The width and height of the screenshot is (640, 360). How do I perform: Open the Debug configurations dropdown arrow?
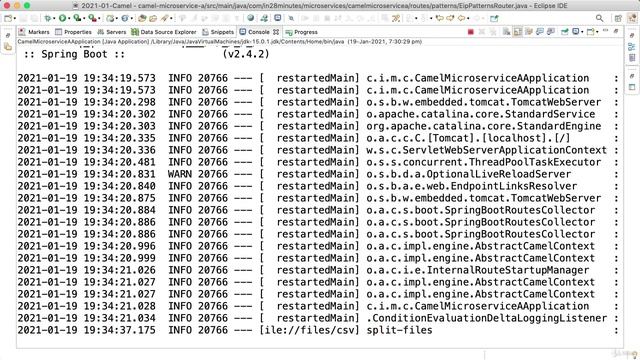pos(54,18)
